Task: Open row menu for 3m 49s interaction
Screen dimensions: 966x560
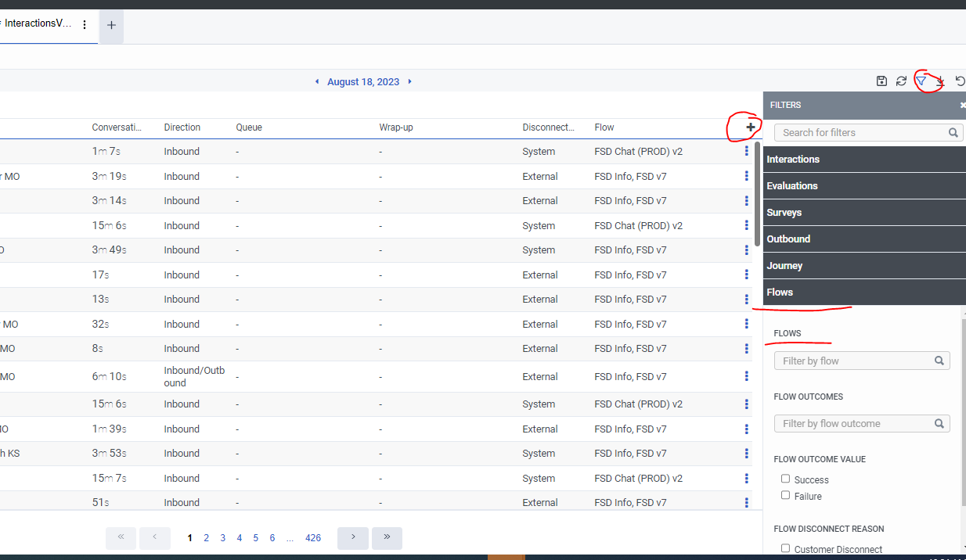Action: pos(747,250)
